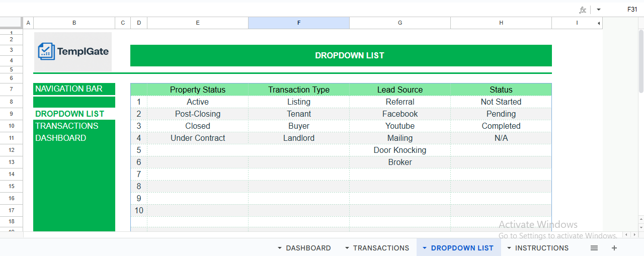Select the Referral cell
The image size is (644, 256).
[x=400, y=102]
